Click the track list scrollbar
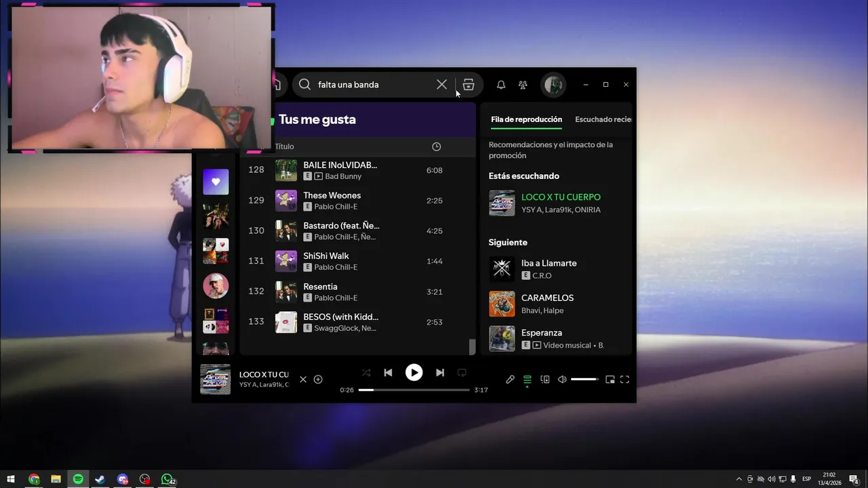868x488 pixels. tap(473, 347)
